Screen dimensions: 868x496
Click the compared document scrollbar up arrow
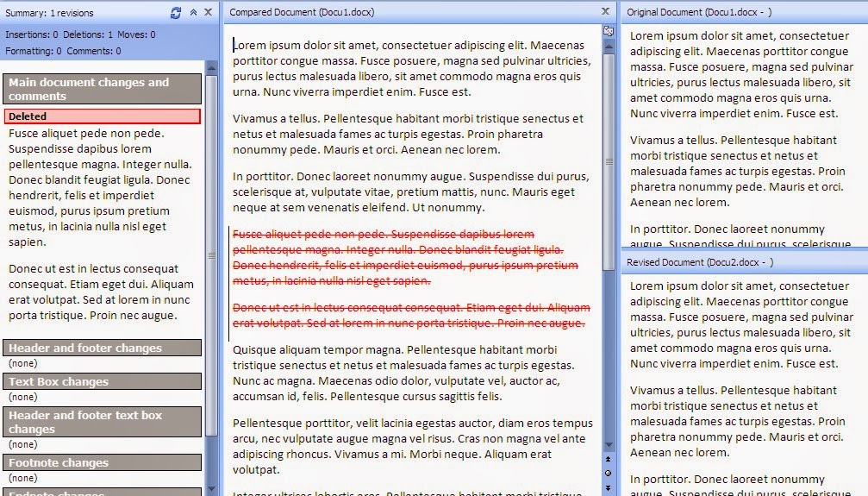click(x=609, y=47)
